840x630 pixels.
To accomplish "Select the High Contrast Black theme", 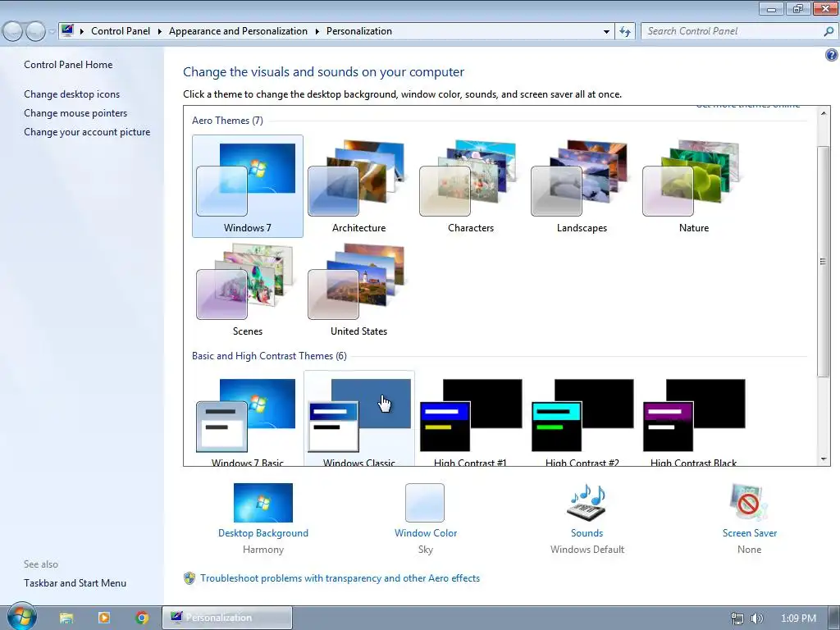I will [693, 421].
